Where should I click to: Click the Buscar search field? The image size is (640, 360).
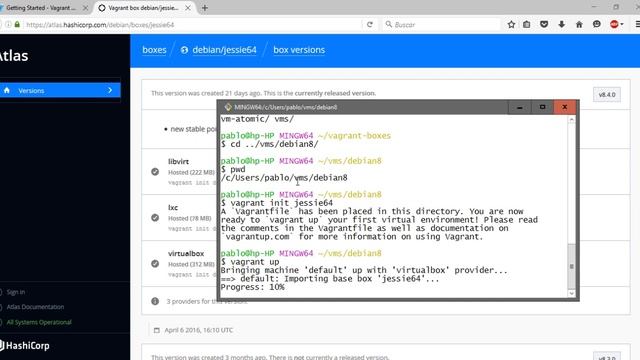(441, 24)
